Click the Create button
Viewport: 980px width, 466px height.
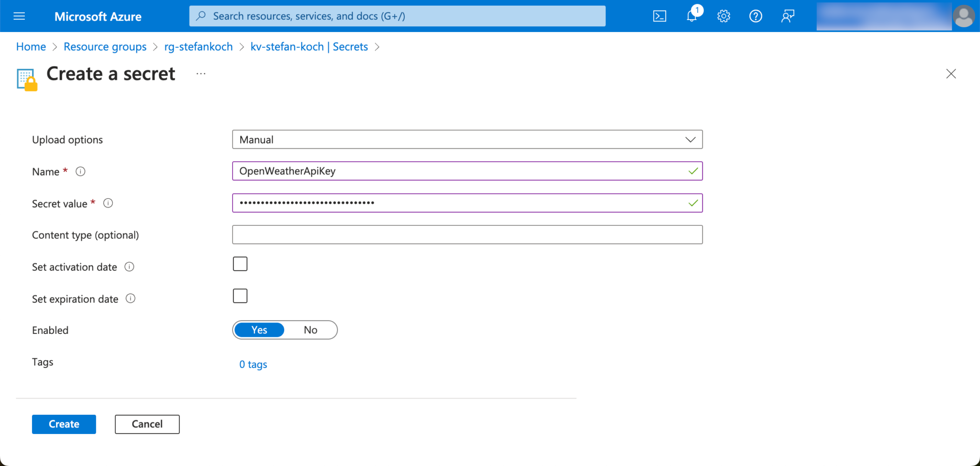click(x=64, y=424)
